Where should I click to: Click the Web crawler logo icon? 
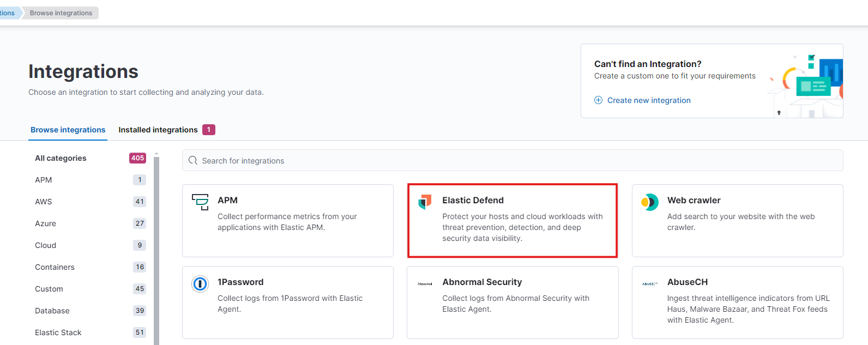click(649, 202)
